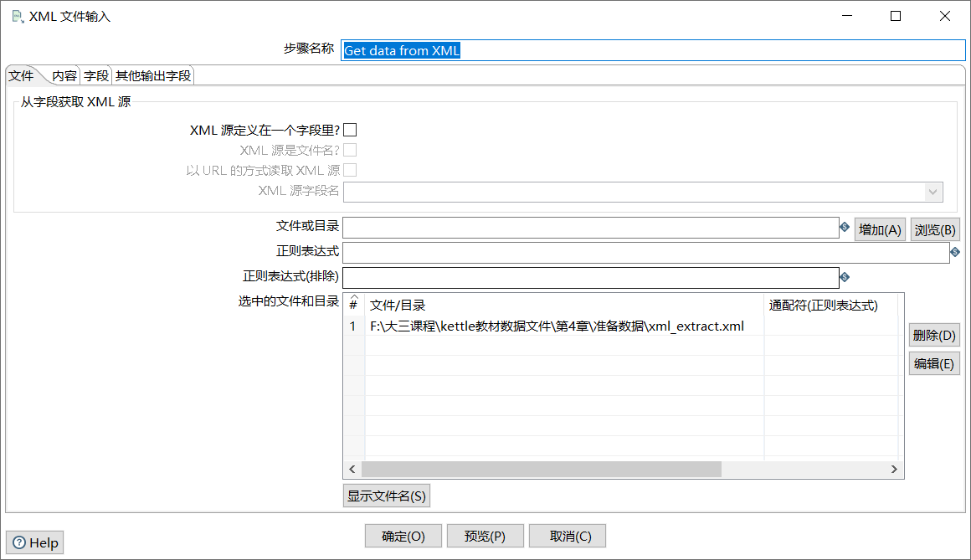Click the 预览(P) button

point(485,536)
